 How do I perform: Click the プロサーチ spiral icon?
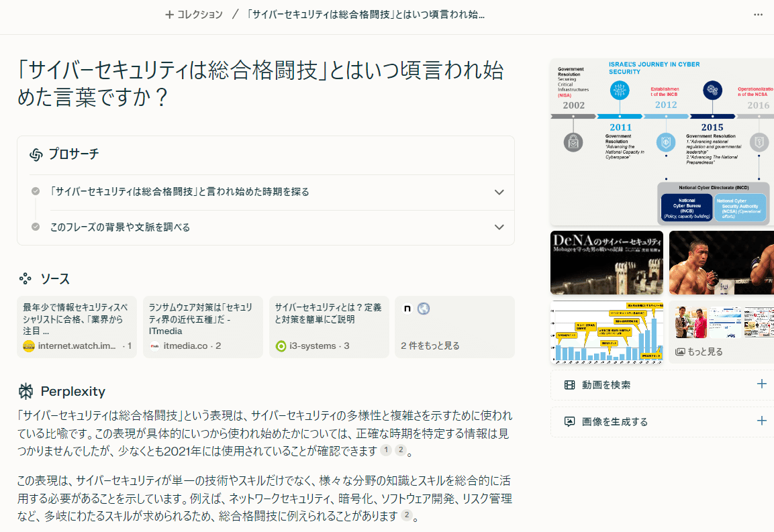pos(36,154)
